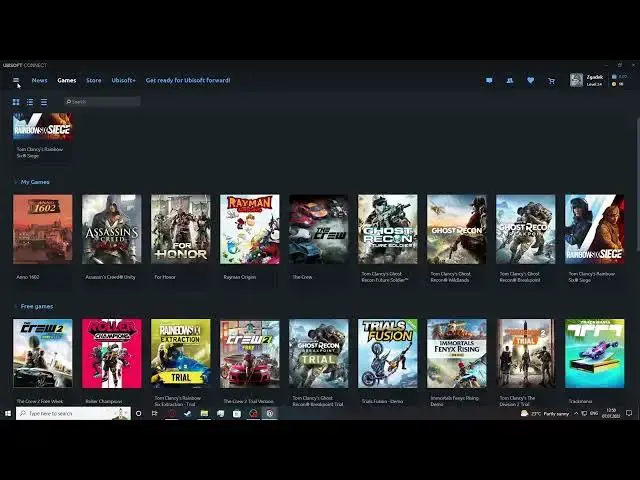Select Roller Champions free game cover
640x480 pixels.
coord(112,353)
